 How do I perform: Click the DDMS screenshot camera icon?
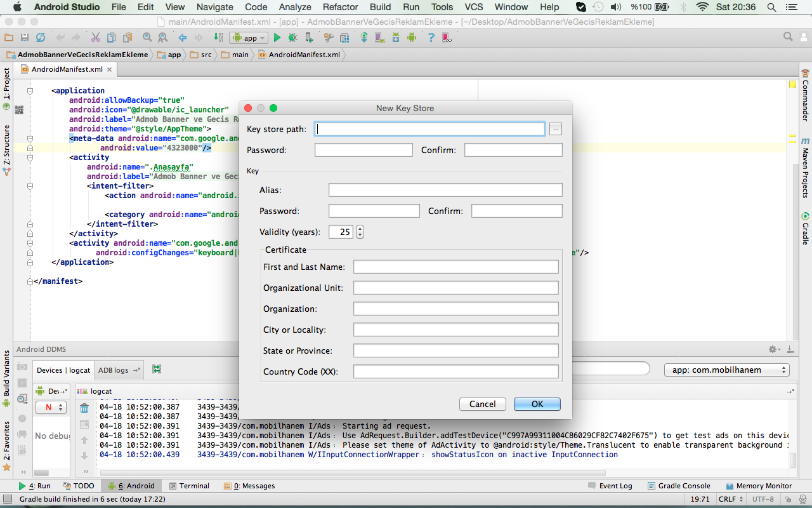22,366
